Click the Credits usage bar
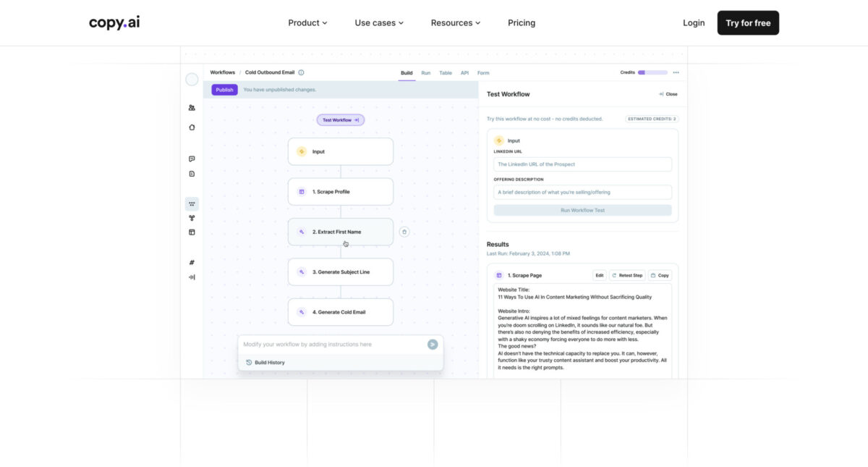Screen dimensions: 868x467 click(x=652, y=72)
